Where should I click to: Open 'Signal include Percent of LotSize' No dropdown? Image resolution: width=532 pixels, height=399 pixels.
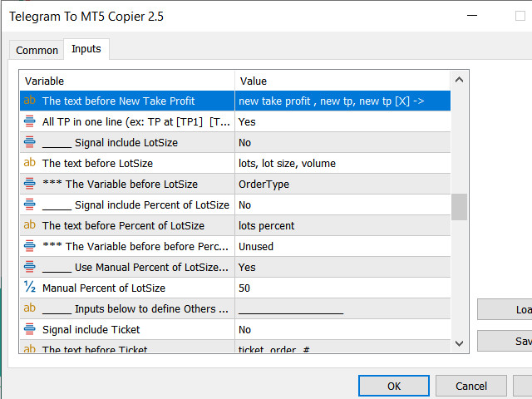[x=341, y=204]
